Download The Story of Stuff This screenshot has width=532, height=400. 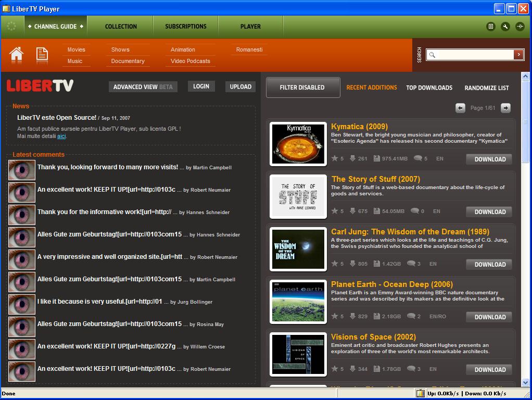click(x=490, y=212)
